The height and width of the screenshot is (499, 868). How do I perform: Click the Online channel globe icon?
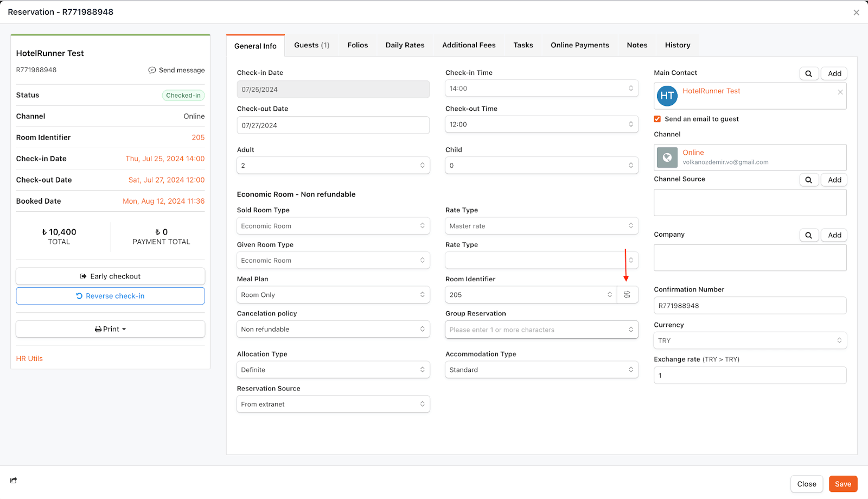[667, 157]
